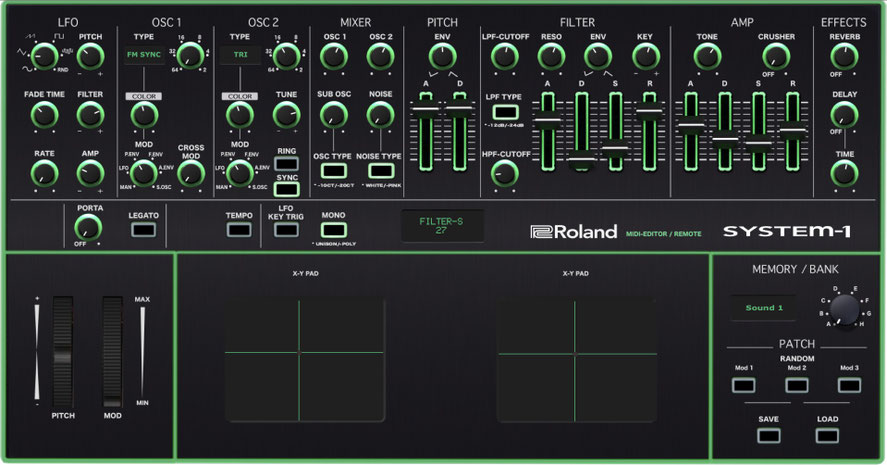Click the SUB OSC level knob
Viewport: 887px width, 465px height.
[334, 115]
